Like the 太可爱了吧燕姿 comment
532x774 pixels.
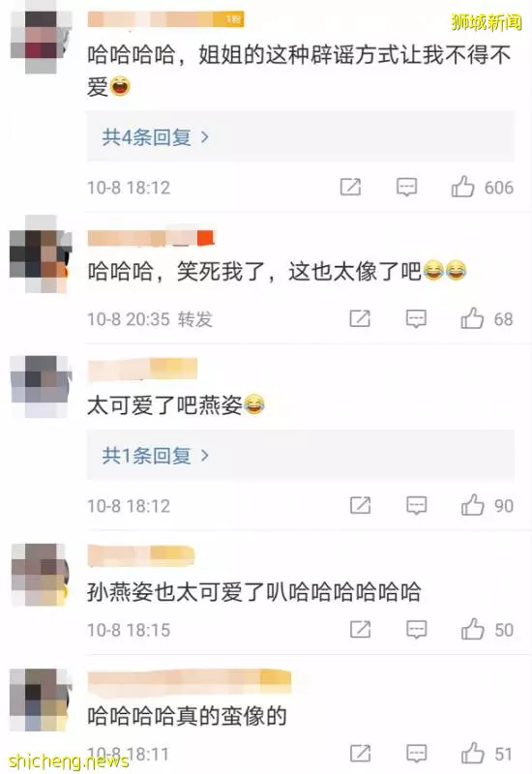pyautogui.click(x=472, y=505)
